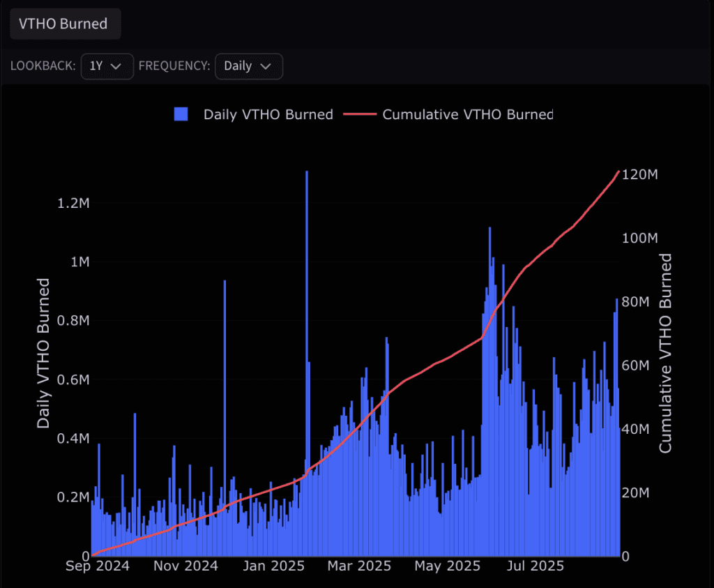Viewport: 714px width, 588px height.
Task: Toggle the Cumulative VTHO Burned legend label
Action: (x=467, y=114)
